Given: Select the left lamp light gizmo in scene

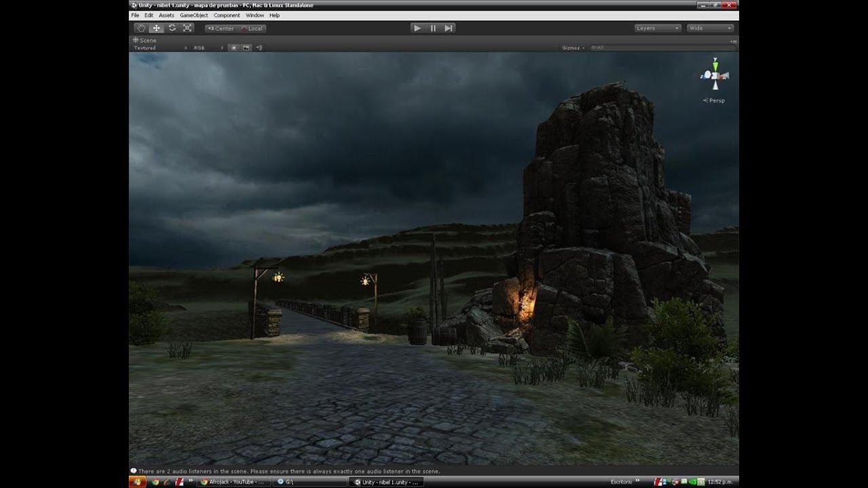Looking at the screenshot, I should [278, 277].
